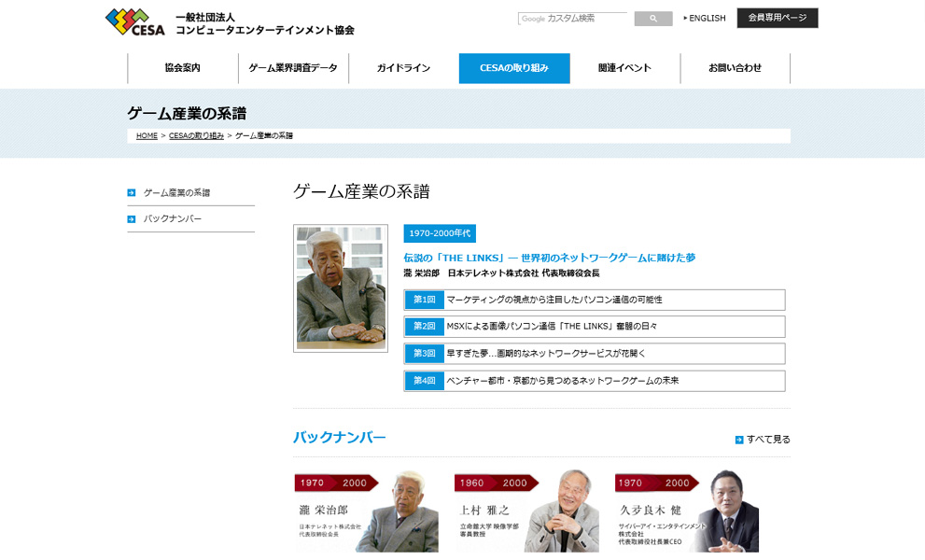Open 第1回 about マーケティングの視点
The width and height of the screenshot is (925, 560).
pos(595,300)
